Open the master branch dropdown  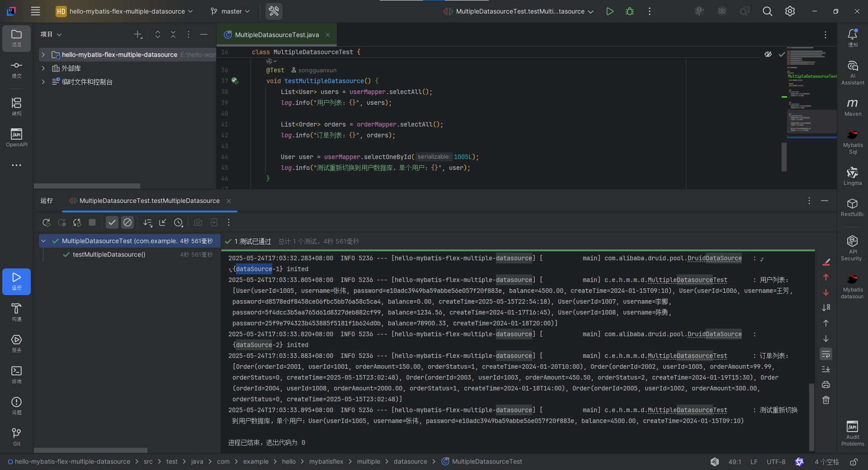coord(230,11)
